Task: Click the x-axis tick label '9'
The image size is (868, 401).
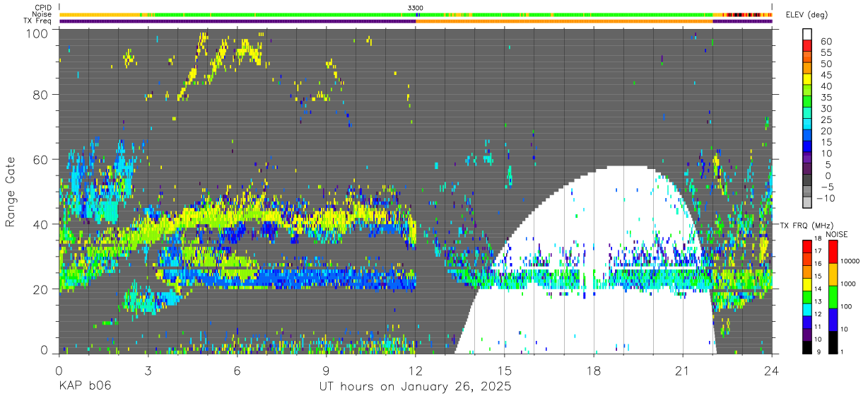Action: click(327, 371)
